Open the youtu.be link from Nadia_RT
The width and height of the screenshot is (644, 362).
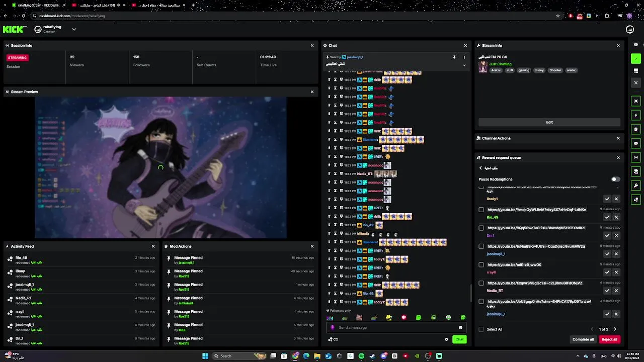pyautogui.click(x=535, y=283)
